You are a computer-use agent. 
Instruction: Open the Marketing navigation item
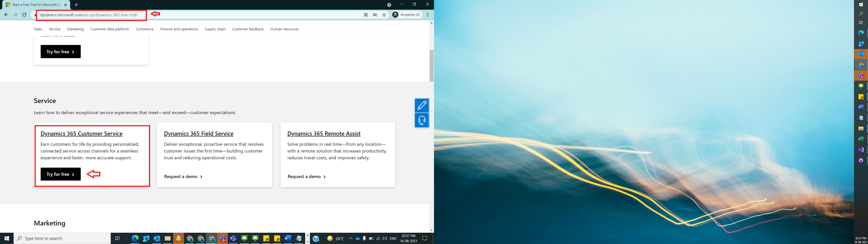75,29
